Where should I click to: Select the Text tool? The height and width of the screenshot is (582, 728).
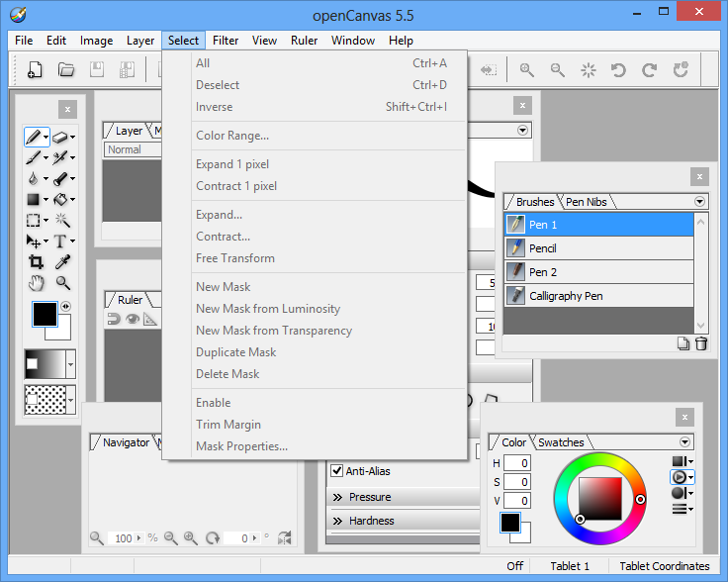tap(60, 242)
